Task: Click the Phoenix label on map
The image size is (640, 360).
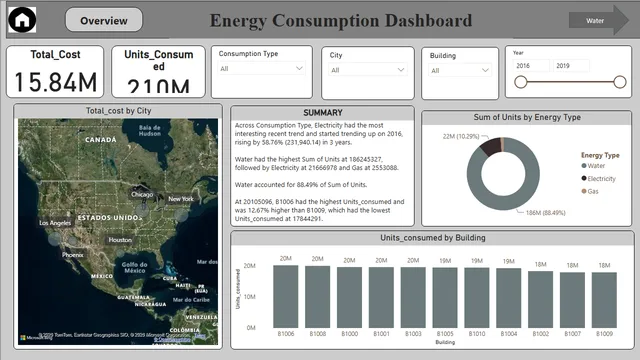Action: pyautogui.click(x=73, y=255)
